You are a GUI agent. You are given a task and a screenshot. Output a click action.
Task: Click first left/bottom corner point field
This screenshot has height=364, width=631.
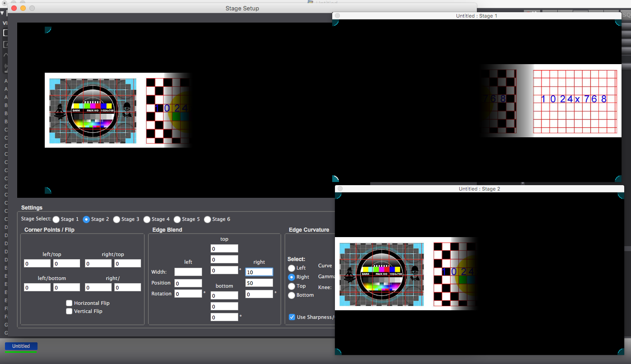click(x=37, y=287)
